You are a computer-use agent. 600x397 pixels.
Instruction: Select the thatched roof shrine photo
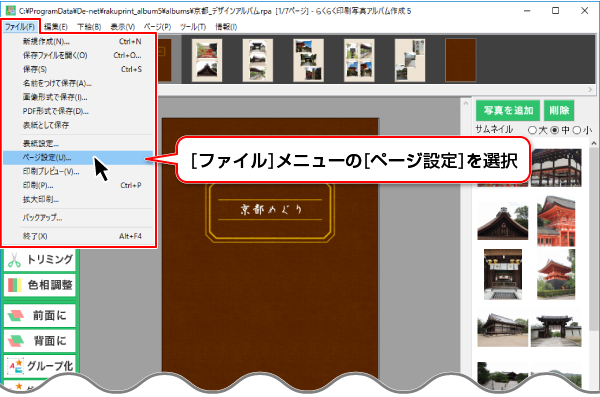[x=502, y=222]
